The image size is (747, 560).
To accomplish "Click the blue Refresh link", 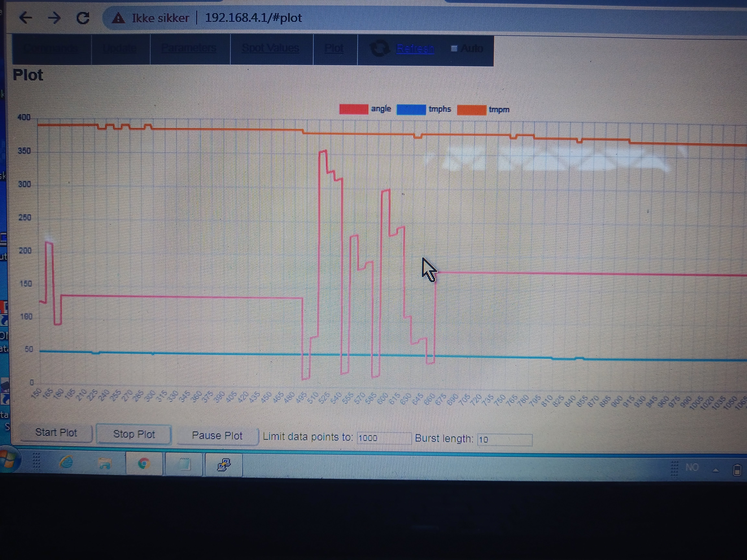I will (415, 49).
